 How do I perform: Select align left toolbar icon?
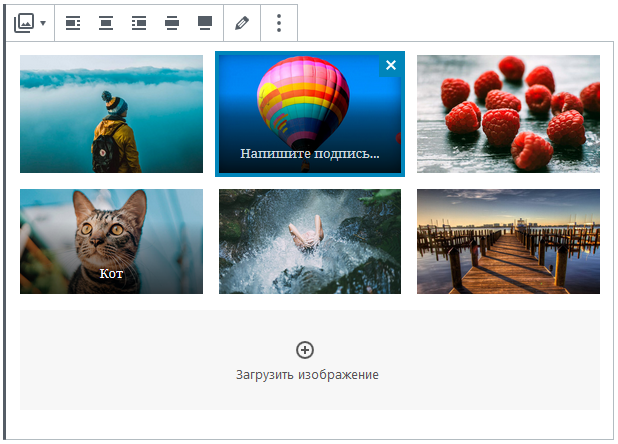click(73, 23)
